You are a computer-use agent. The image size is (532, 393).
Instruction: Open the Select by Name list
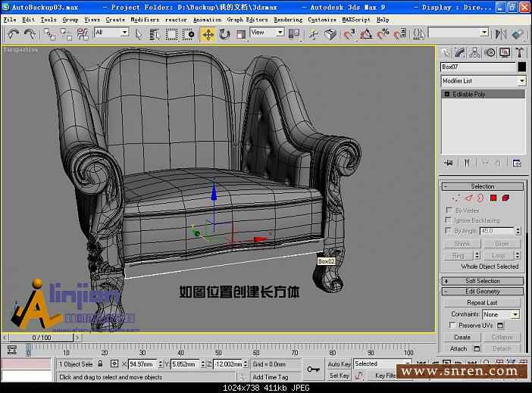point(155,34)
